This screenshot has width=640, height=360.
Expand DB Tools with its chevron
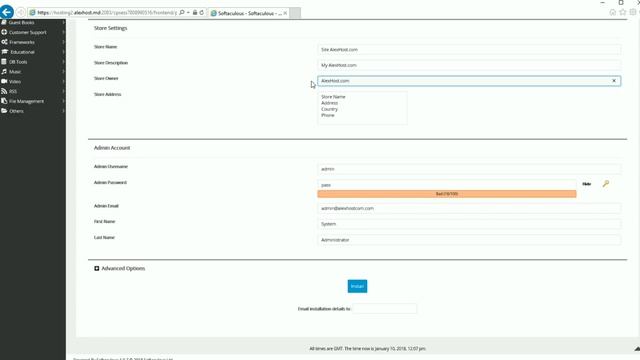tap(63, 62)
